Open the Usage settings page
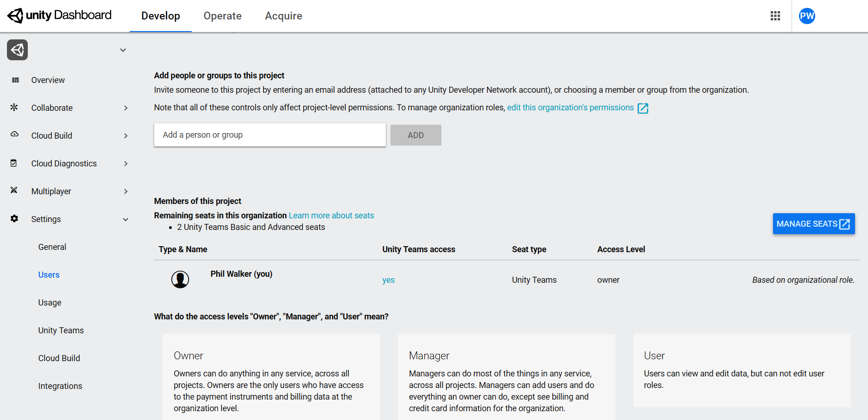This screenshot has height=420, width=868. (50, 303)
